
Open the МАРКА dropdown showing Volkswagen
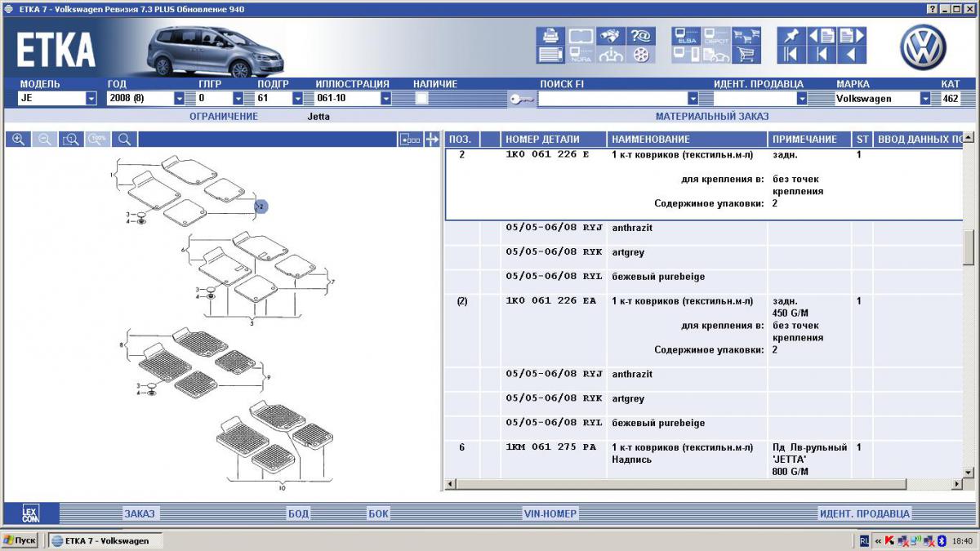pos(925,99)
